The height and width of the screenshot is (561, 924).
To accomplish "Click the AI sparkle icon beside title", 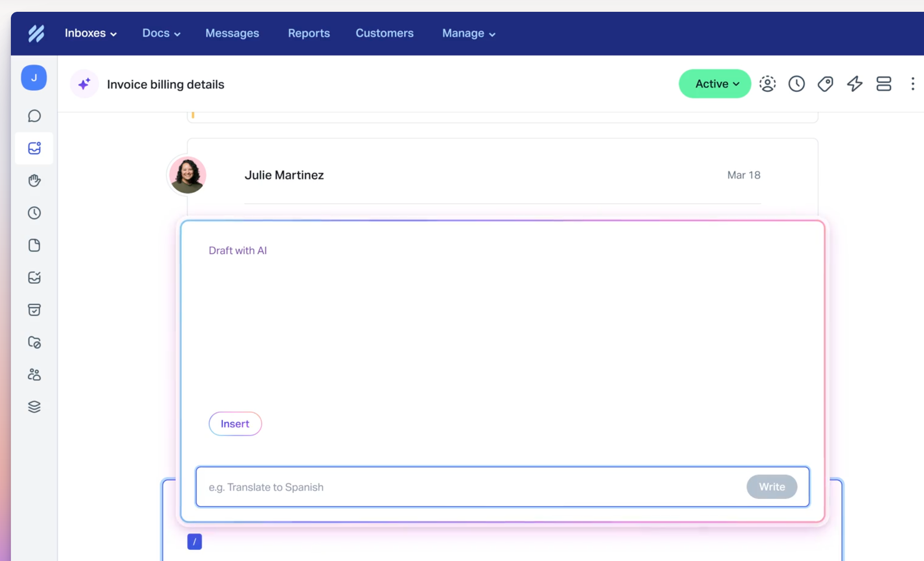I will pos(84,84).
